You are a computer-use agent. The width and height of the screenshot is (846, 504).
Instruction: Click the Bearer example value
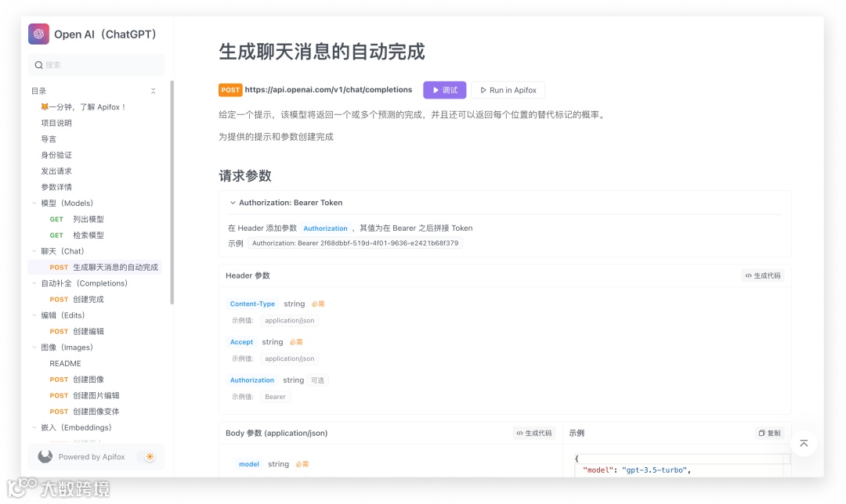click(275, 397)
